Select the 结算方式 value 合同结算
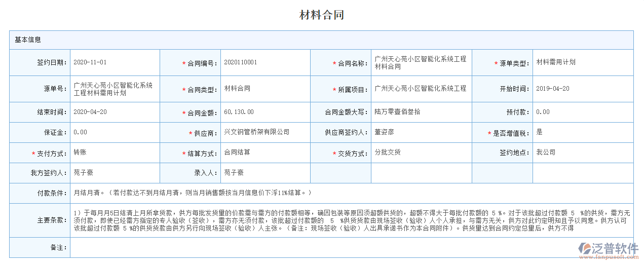The height and width of the screenshot is (265, 644). tap(237, 152)
